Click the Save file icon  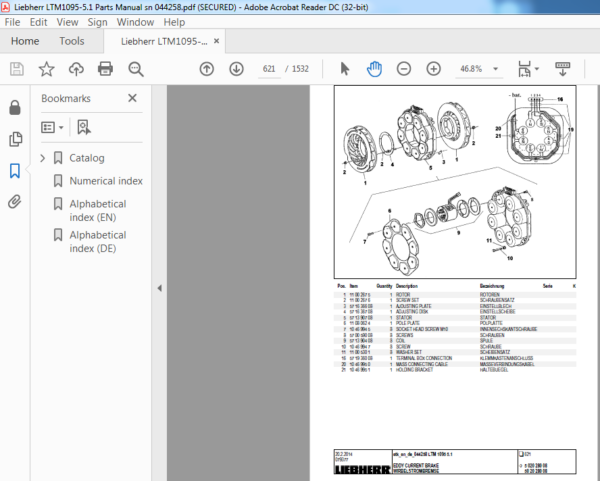16,69
